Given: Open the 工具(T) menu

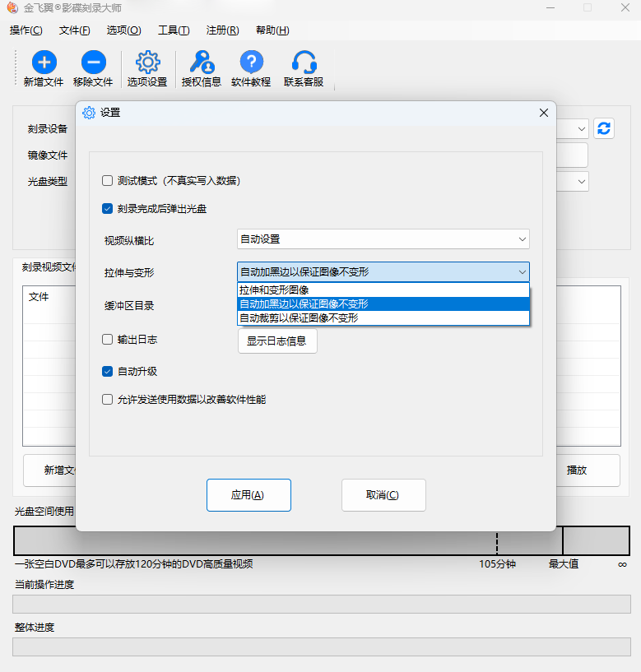Looking at the screenshot, I should (174, 30).
